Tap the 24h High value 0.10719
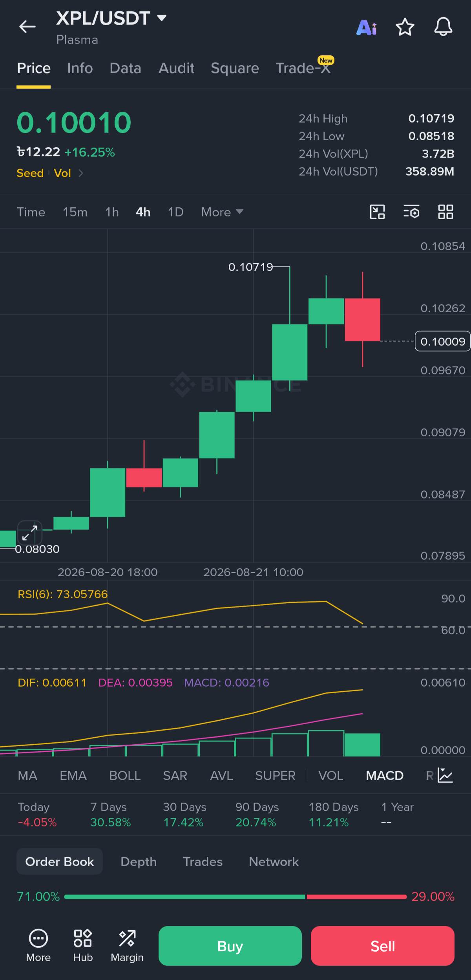 pos(431,118)
